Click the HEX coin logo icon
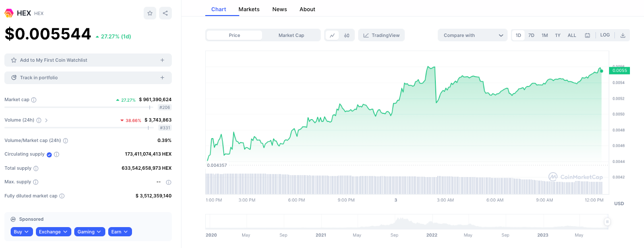Screen dimensions: 644x248 pyautogui.click(x=9, y=13)
